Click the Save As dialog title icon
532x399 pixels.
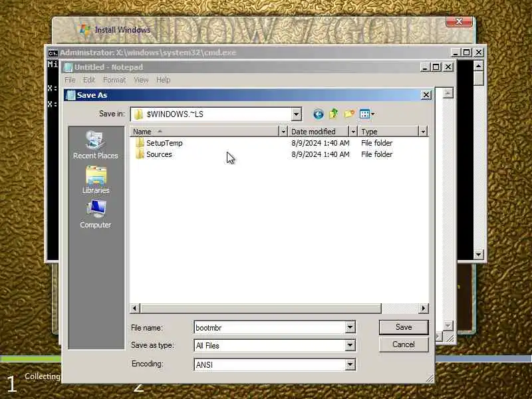pos(70,95)
